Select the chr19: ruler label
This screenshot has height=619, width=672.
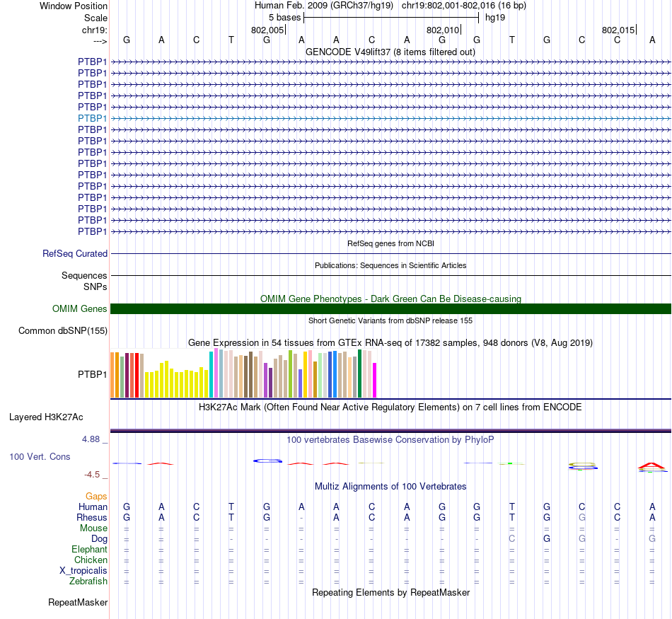coord(94,30)
